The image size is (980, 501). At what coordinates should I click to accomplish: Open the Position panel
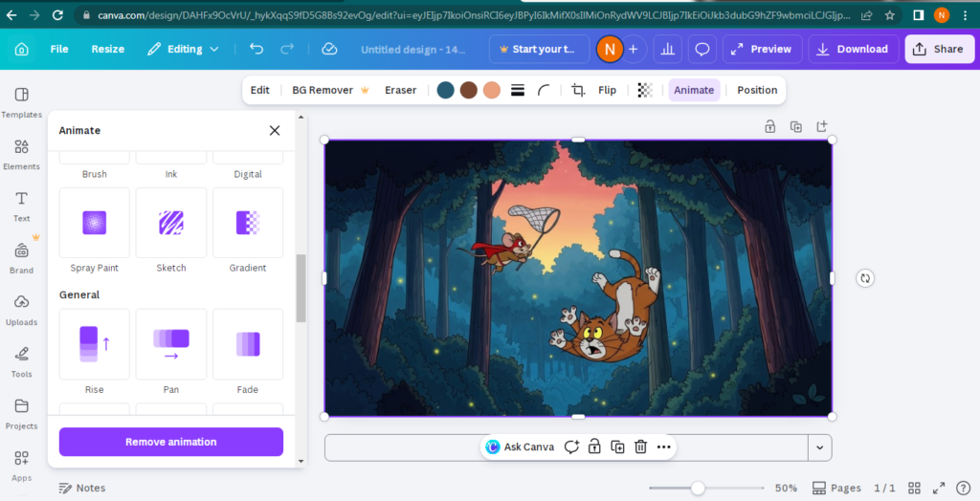point(757,90)
